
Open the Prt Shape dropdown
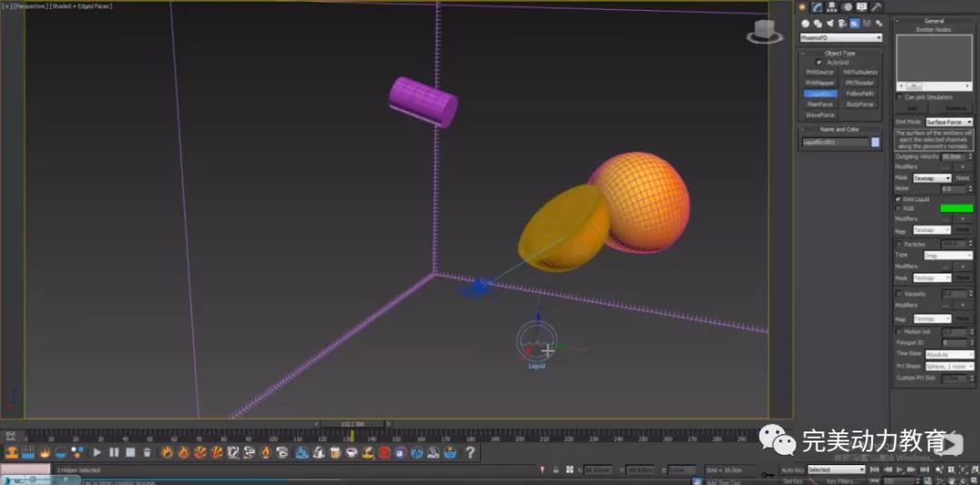pos(948,366)
